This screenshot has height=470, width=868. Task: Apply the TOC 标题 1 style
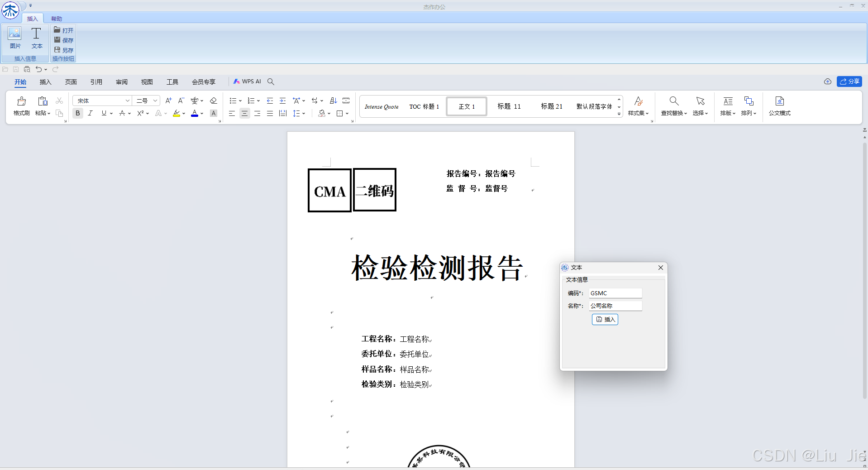click(x=424, y=106)
